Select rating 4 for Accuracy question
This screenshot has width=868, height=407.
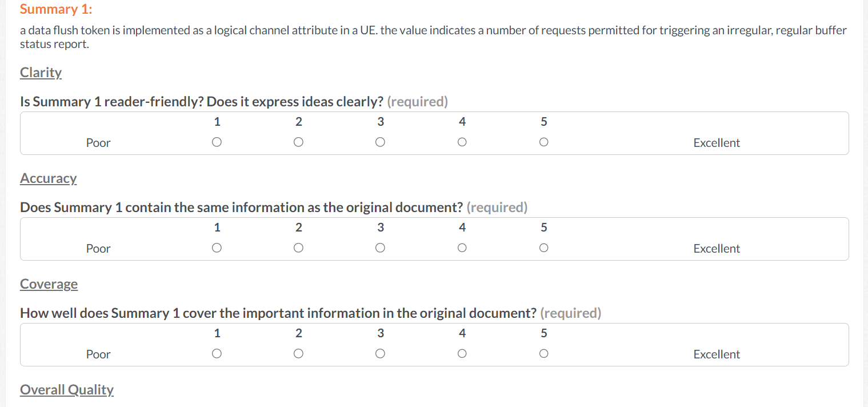(462, 248)
